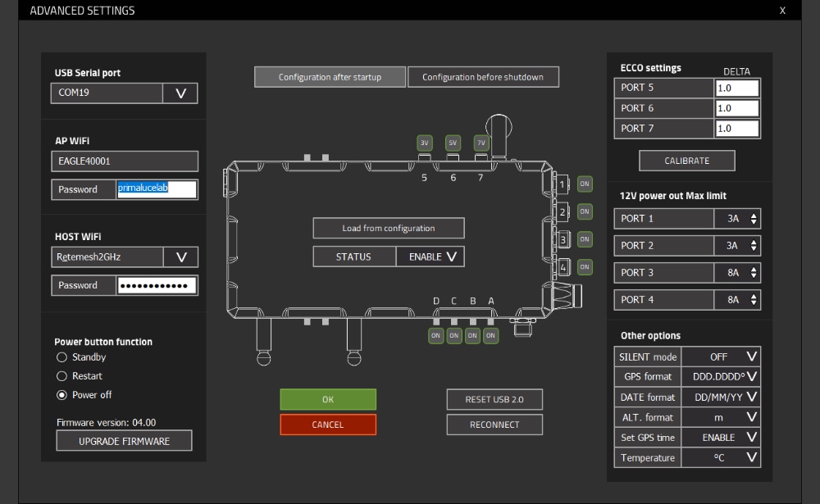
Task: Click the RESET USB 2.0 button
Action: point(494,399)
